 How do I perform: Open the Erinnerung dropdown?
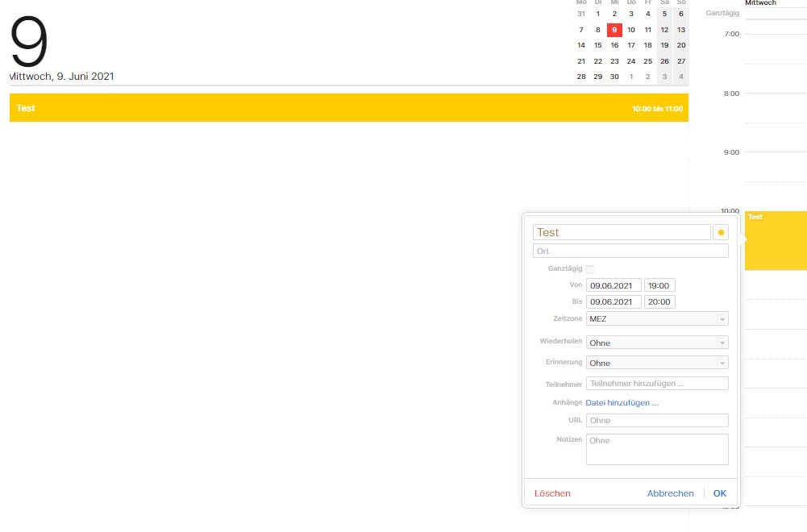pos(657,363)
